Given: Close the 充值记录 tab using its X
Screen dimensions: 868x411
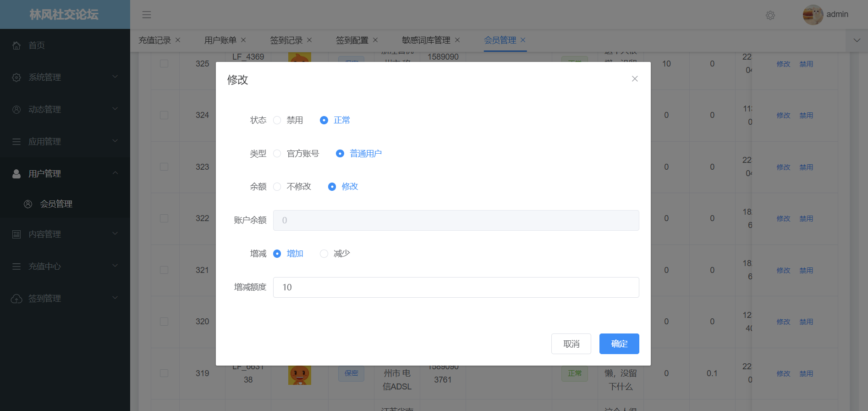Looking at the screenshot, I should 178,40.
